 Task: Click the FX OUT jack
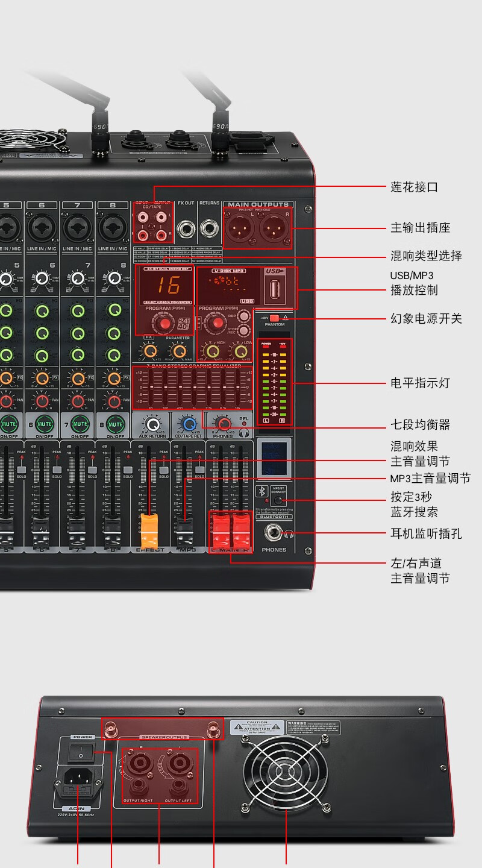186,228
